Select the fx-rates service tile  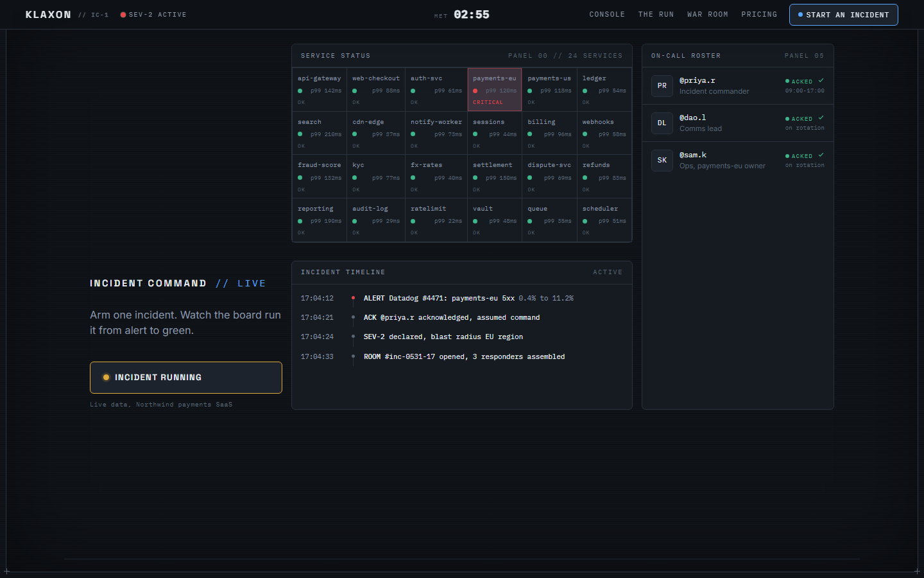click(x=436, y=177)
